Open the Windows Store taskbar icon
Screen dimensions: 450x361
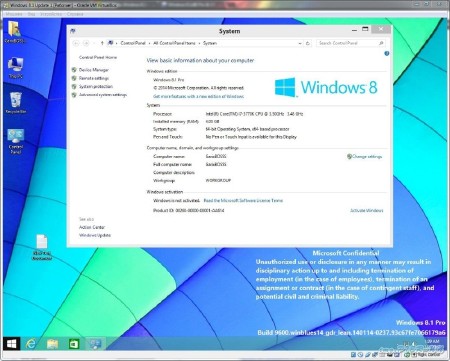[74, 344]
